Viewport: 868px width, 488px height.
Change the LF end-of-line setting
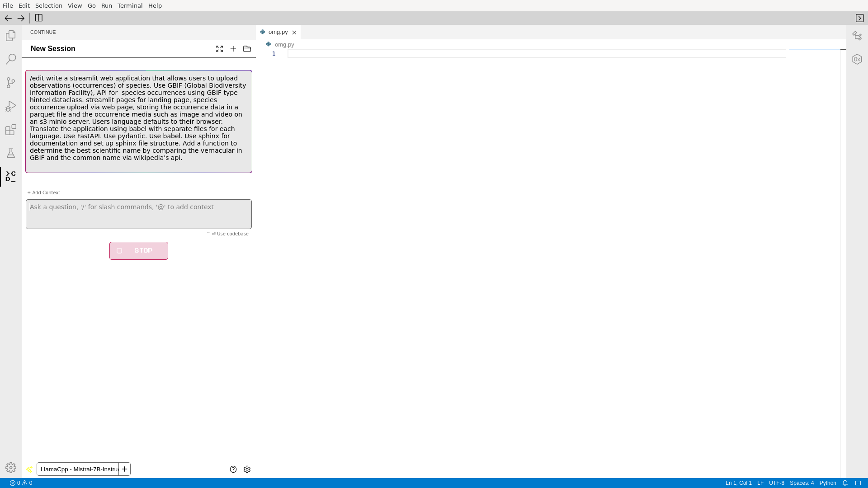pos(760,483)
